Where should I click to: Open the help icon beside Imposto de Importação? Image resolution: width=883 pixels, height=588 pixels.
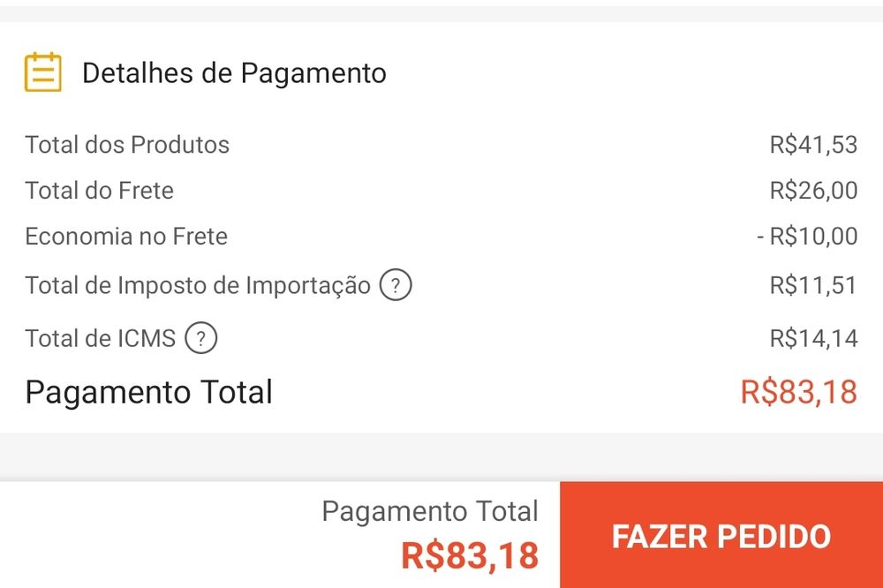coord(396,286)
